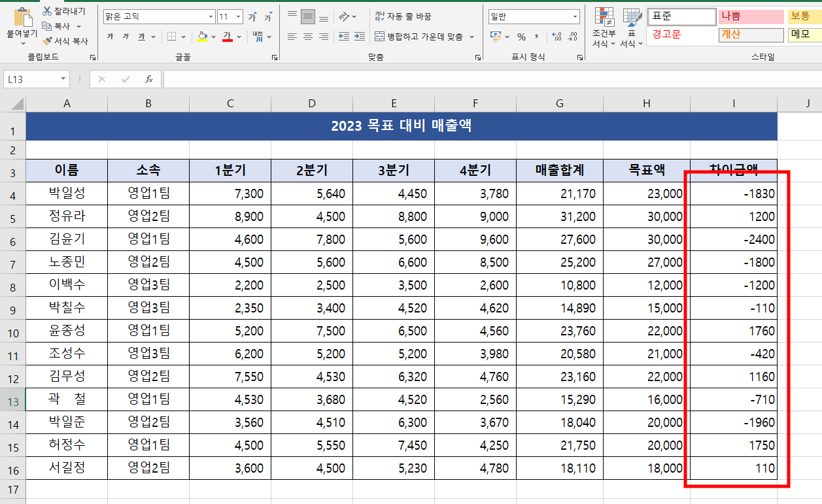Screen dimensions: 822x504
Task: Open the Alignment (맞춤) dialog launcher
Action: pos(479,58)
